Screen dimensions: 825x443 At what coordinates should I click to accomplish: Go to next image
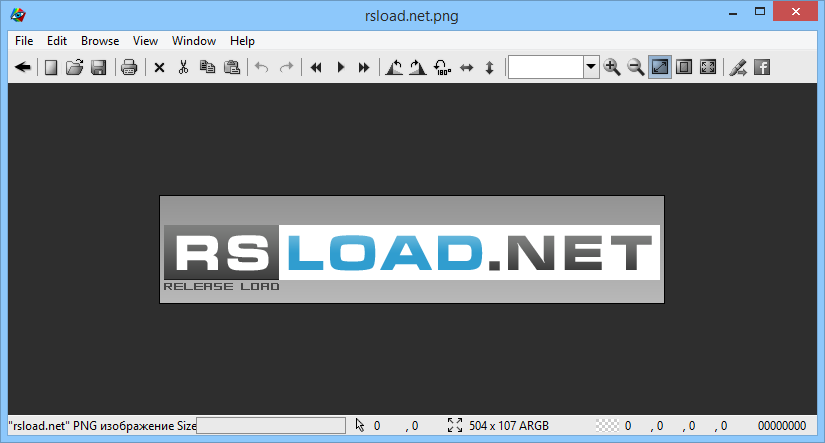[364, 67]
